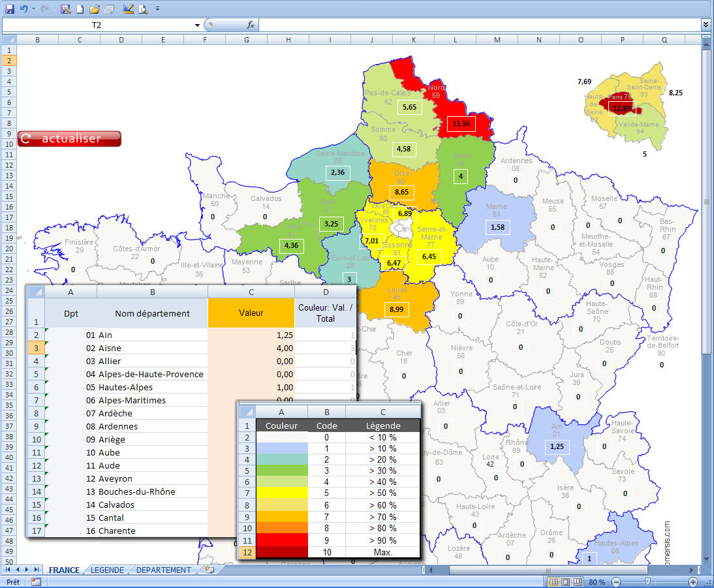Insert a new worksheet tab icon
This screenshot has height=588, width=714.
tap(210, 570)
